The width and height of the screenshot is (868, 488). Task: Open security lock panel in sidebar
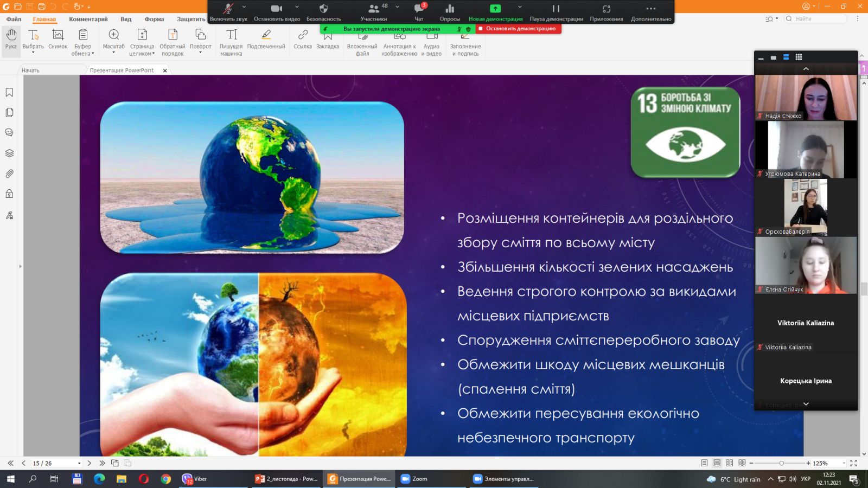pyautogui.click(x=9, y=194)
